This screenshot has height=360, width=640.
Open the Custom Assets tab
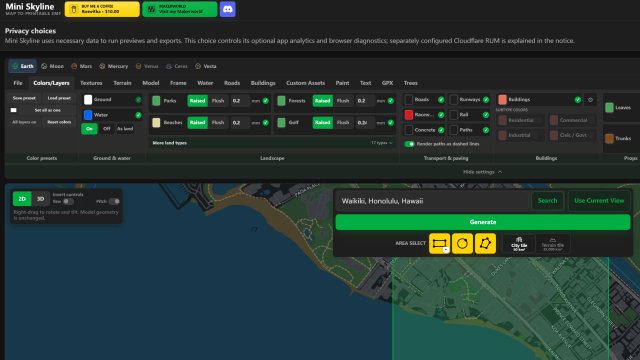tap(305, 83)
